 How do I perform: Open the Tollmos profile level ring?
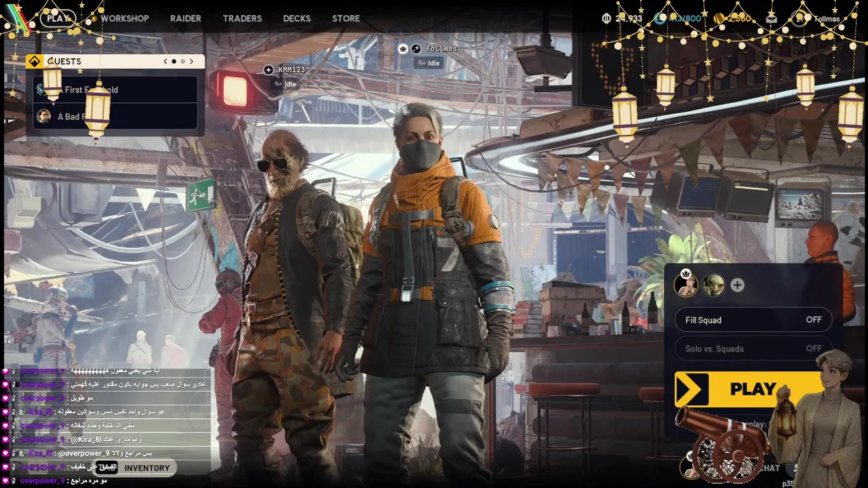pyautogui.click(x=799, y=18)
